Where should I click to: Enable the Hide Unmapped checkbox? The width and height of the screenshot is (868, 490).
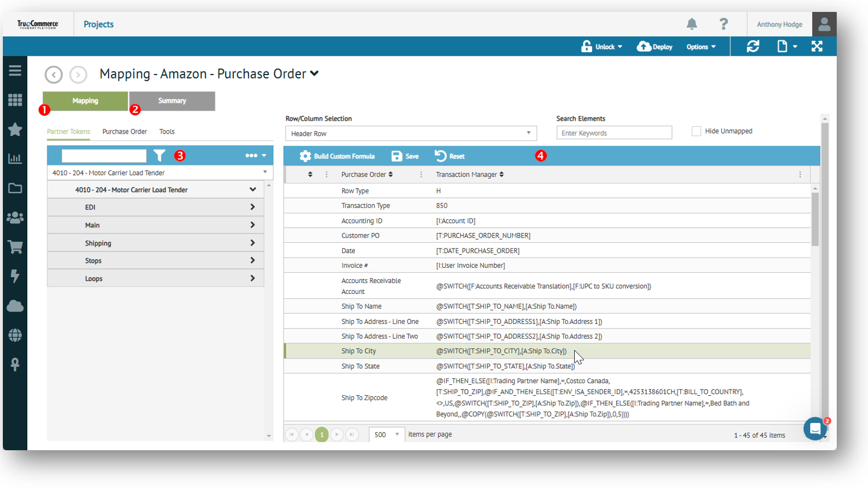coord(696,131)
